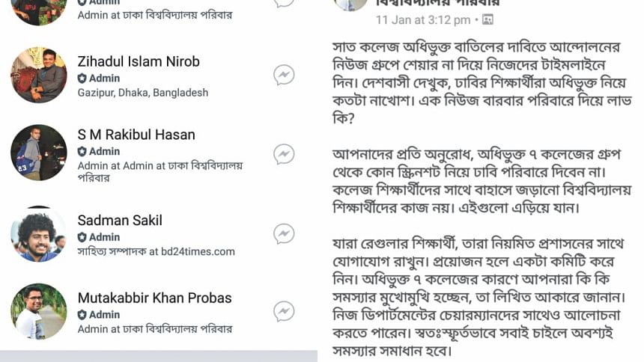
Task: Open Zihadul Islam Nirob's profile by name
Action: pyautogui.click(x=139, y=61)
